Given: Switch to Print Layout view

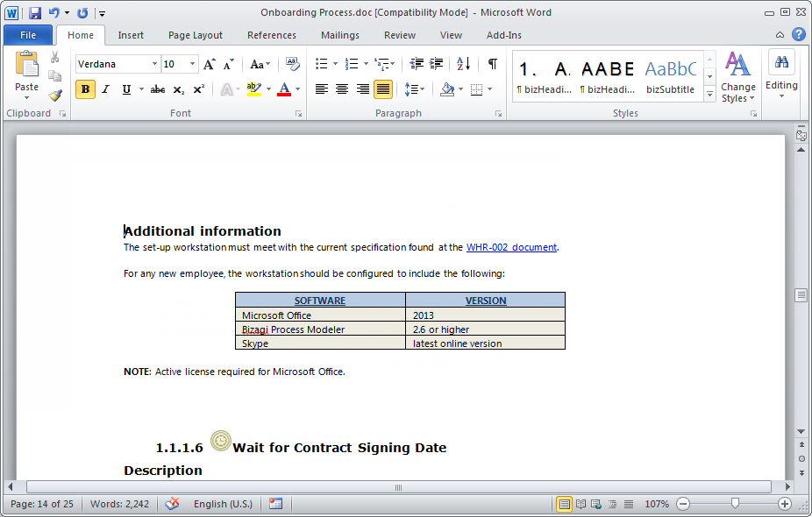Looking at the screenshot, I should [x=564, y=504].
